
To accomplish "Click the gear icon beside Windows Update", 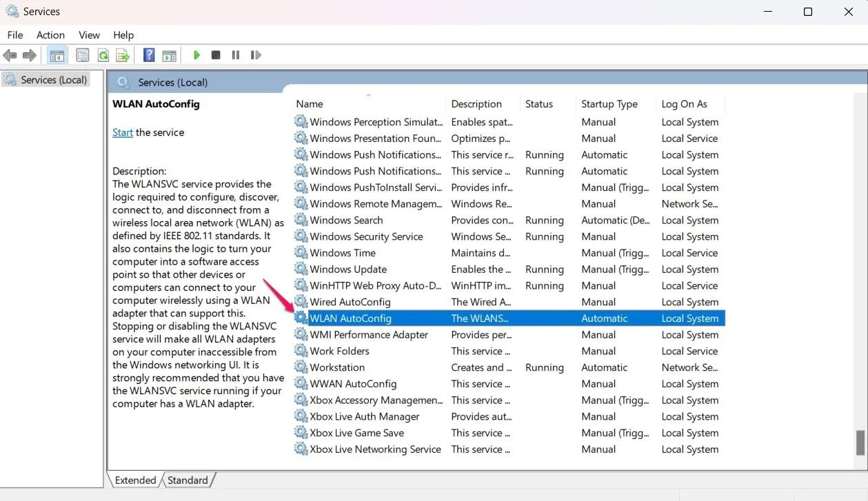I will point(301,269).
